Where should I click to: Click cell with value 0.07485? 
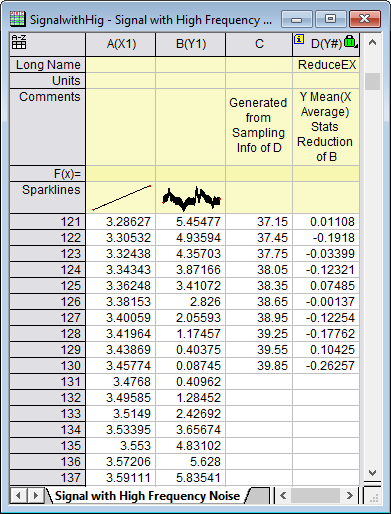pos(326,286)
